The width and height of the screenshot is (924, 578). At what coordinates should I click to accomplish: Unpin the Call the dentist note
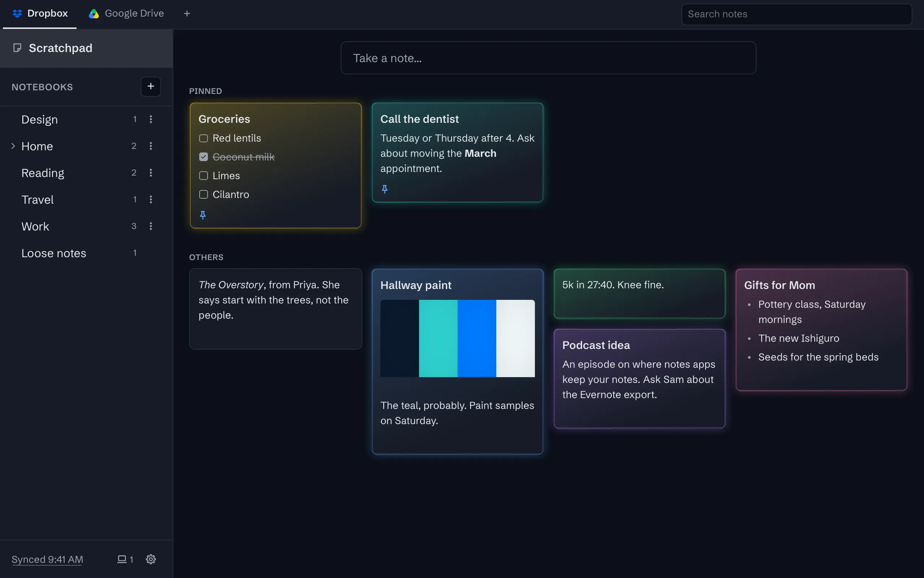[x=385, y=189]
